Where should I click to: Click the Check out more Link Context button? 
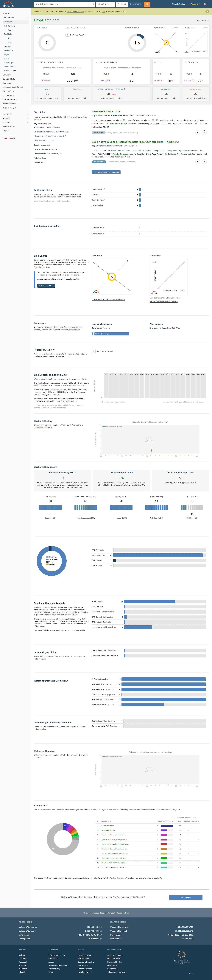coord(106,172)
